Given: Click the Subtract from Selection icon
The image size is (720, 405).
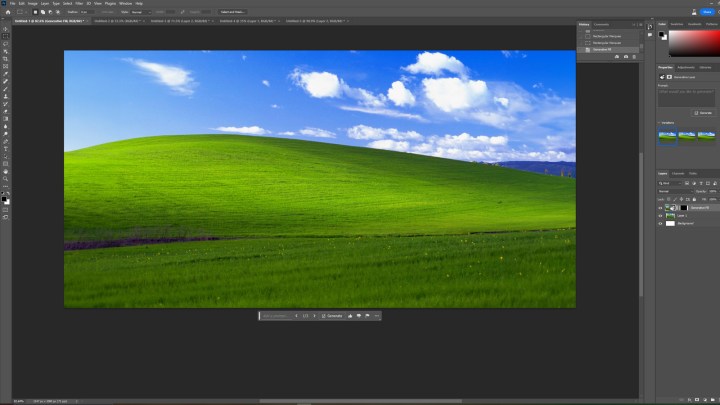Looking at the screenshot, I should point(50,12).
